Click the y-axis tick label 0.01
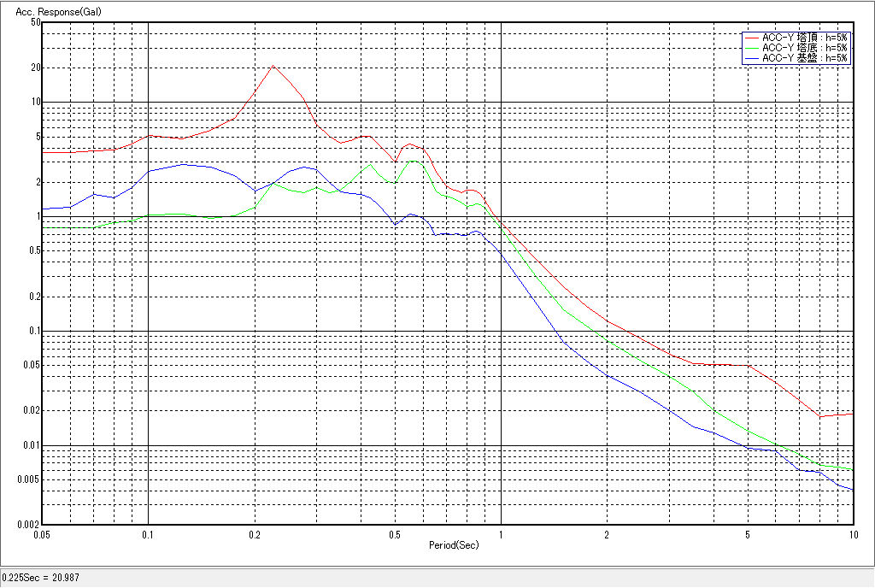The width and height of the screenshot is (875, 588). click(32, 446)
